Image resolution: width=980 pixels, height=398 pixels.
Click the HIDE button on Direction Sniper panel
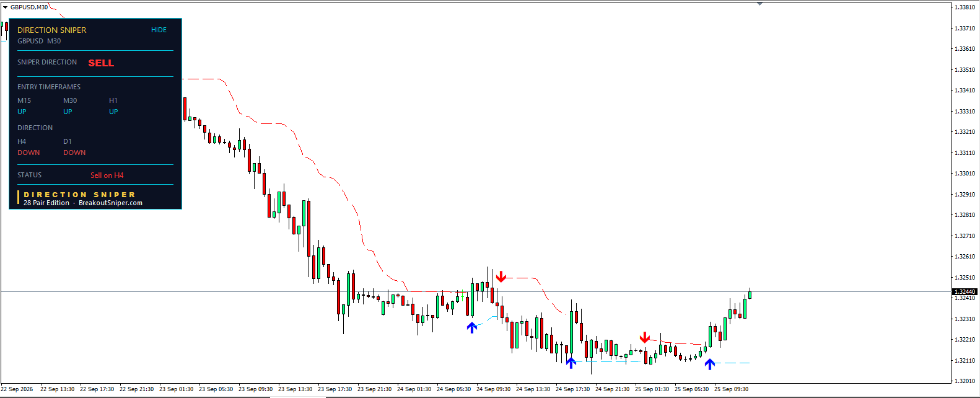[x=159, y=30]
